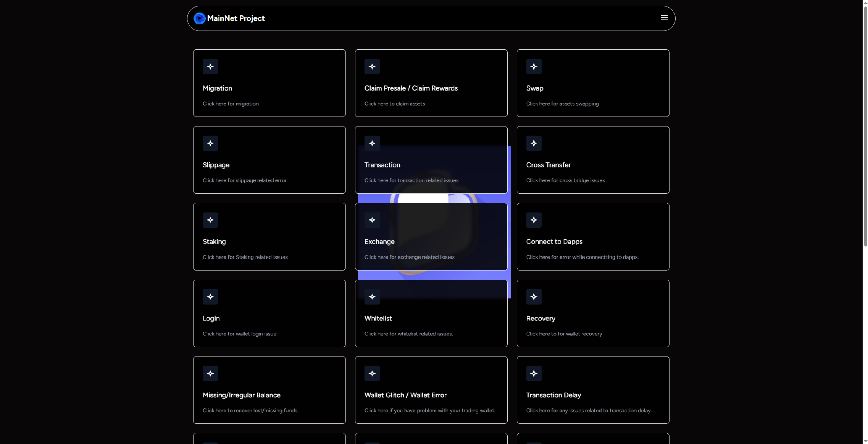Click 'Click here for assets swapping' text
The image size is (868, 444).
point(563,104)
